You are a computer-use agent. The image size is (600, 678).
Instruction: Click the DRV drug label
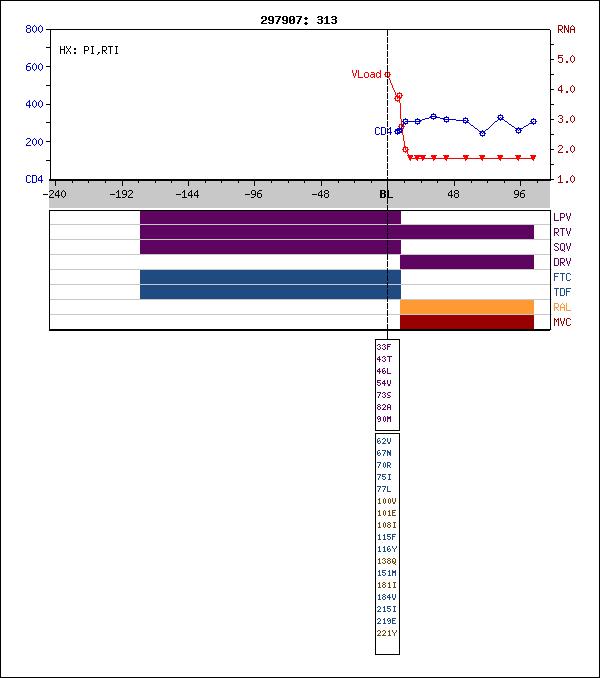click(x=563, y=262)
